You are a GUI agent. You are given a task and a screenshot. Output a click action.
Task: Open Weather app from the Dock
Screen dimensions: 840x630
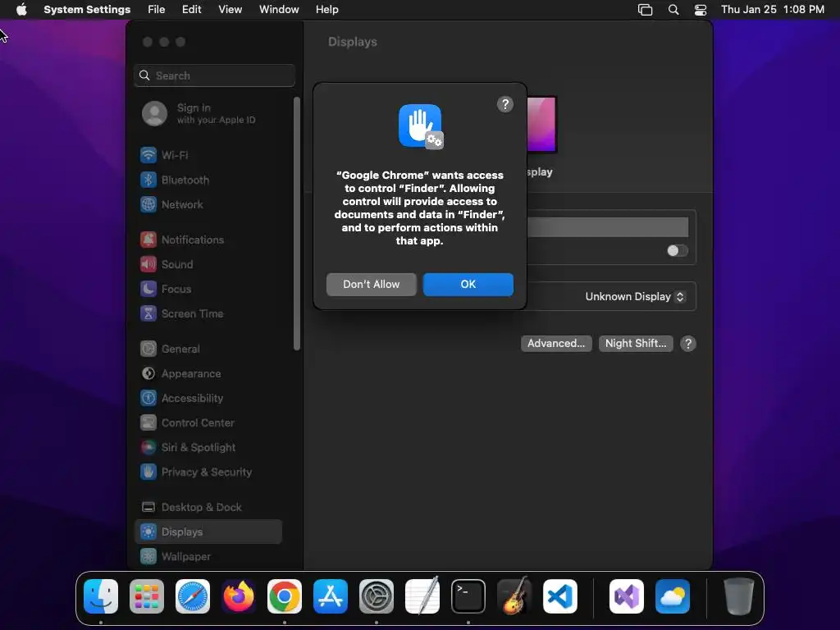[673, 596]
